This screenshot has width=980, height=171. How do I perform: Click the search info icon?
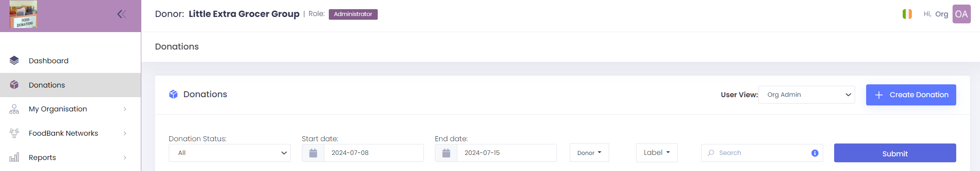coord(815,153)
